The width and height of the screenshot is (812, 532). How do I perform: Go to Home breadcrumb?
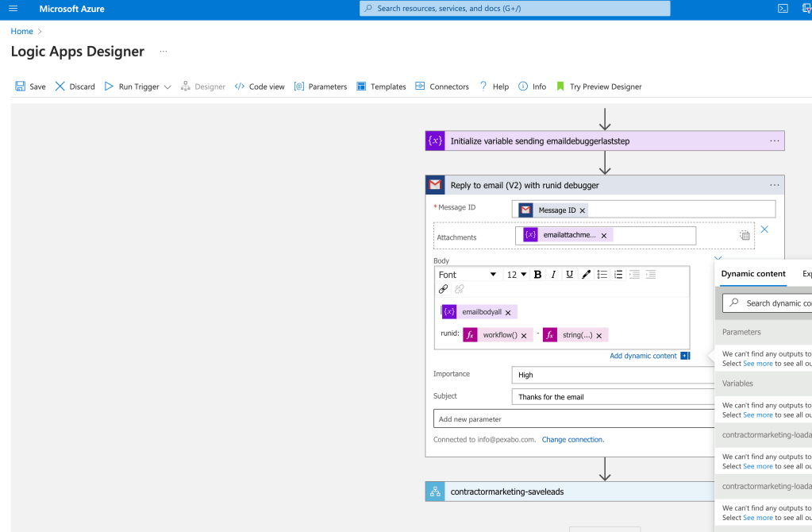(21, 31)
